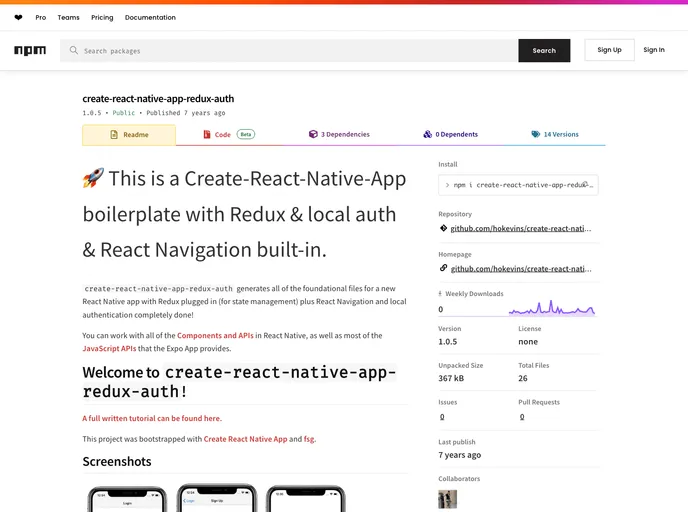This screenshot has width=688, height=512.
Task: Follow the Components and APIs link
Action: click(215, 335)
